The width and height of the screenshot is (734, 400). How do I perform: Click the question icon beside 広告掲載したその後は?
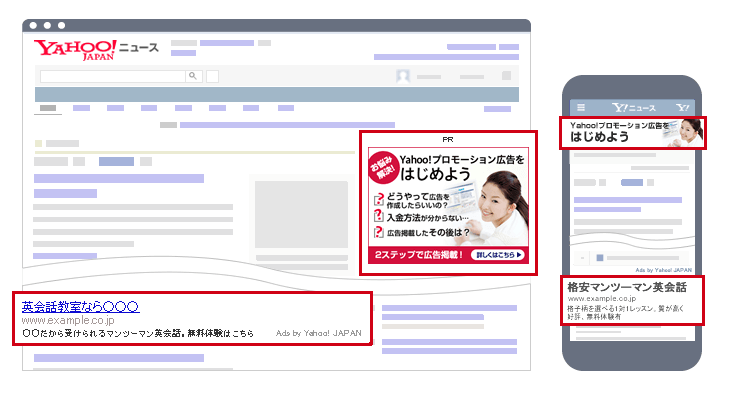coord(379,232)
